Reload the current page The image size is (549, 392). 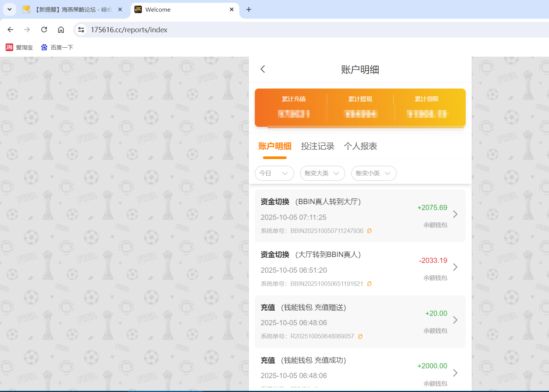pyautogui.click(x=44, y=29)
